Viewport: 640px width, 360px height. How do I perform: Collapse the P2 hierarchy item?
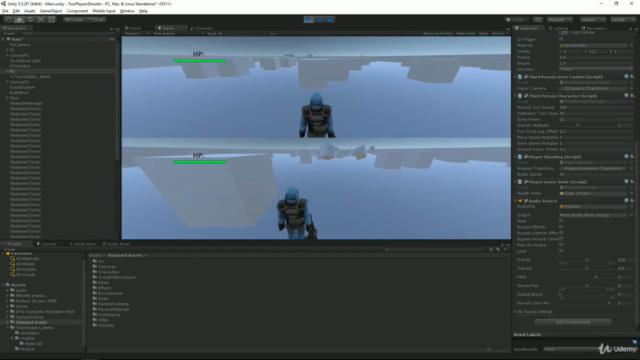[7, 71]
